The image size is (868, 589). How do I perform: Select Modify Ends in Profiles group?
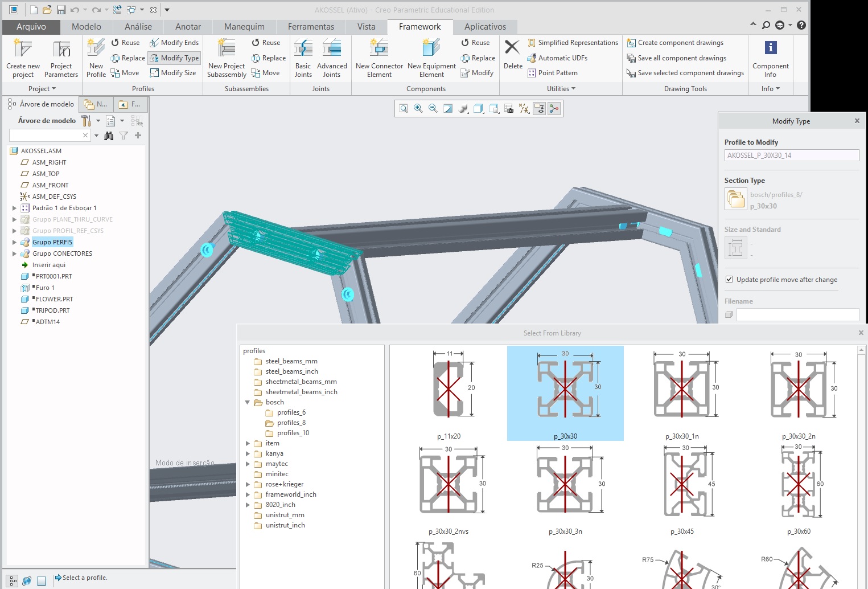[174, 43]
